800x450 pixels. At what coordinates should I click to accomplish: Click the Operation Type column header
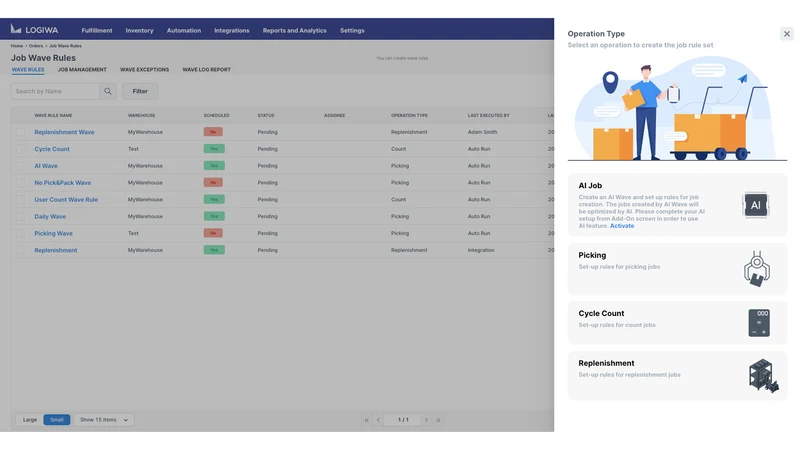pyautogui.click(x=409, y=116)
